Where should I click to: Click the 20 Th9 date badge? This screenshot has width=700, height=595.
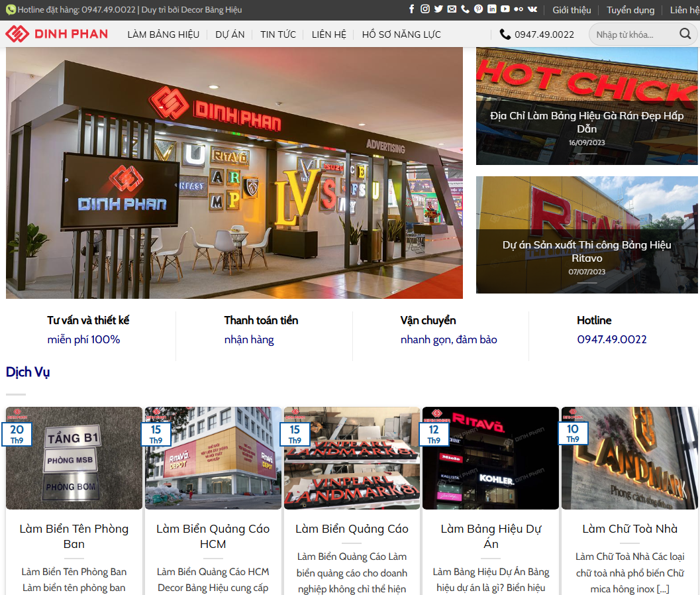point(17,434)
